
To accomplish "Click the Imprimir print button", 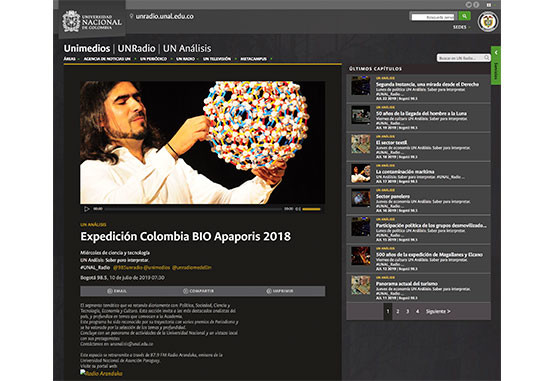I will click(280, 291).
